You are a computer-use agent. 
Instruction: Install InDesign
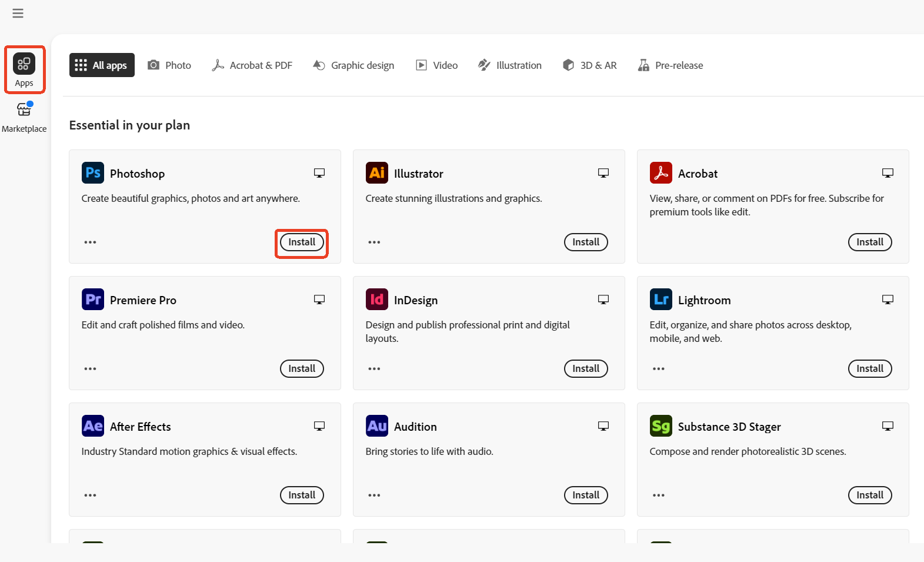point(586,368)
